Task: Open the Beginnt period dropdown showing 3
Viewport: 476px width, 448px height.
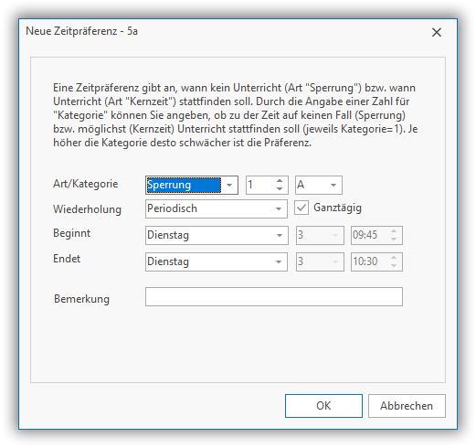Action: coord(320,235)
